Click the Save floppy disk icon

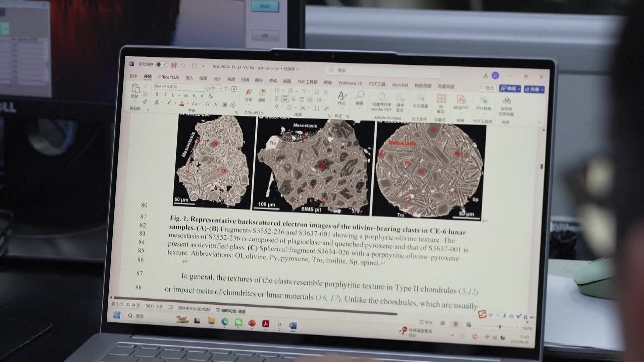(x=174, y=65)
